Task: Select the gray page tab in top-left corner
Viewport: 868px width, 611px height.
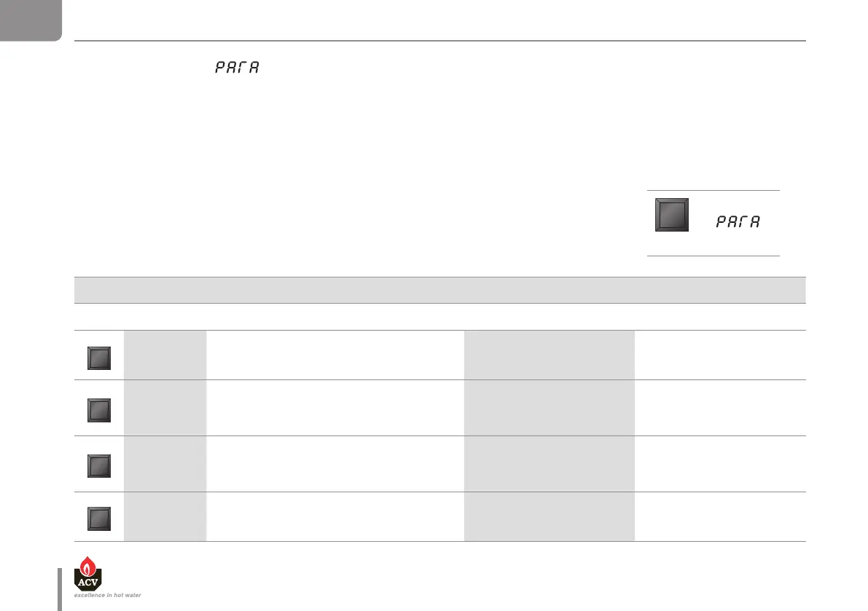Action: (30, 20)
